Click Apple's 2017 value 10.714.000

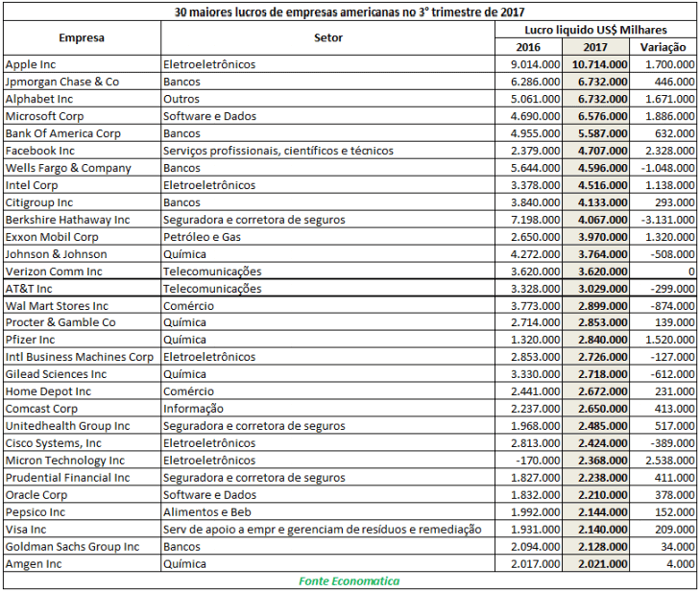(595, 64)
